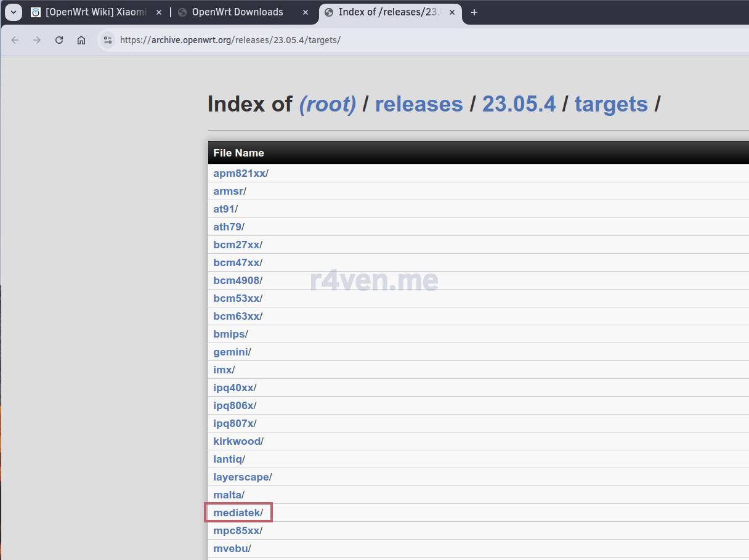This screenshot has width=749, height=560.
Task: Switch to the OpenWrt Wiki Xiaomi tab
Action: tap(95, 12)
